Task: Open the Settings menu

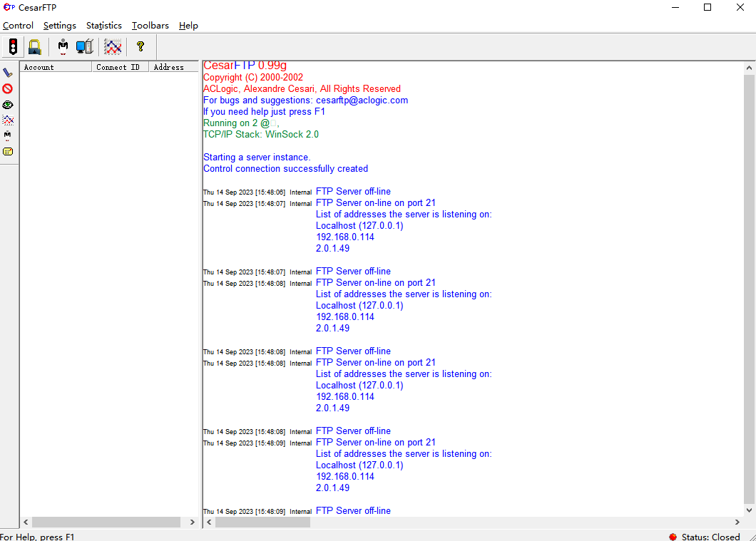Action: 59,26
